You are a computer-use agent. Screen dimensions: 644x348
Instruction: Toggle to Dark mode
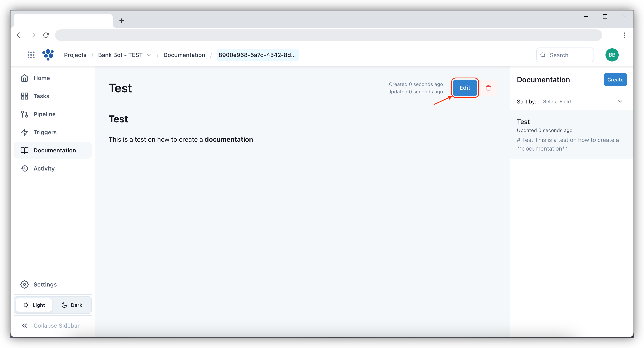pos(71,305)
